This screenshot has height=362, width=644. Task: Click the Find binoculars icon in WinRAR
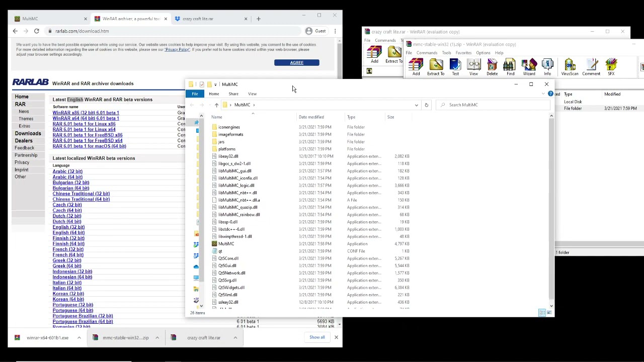(510, 67)
